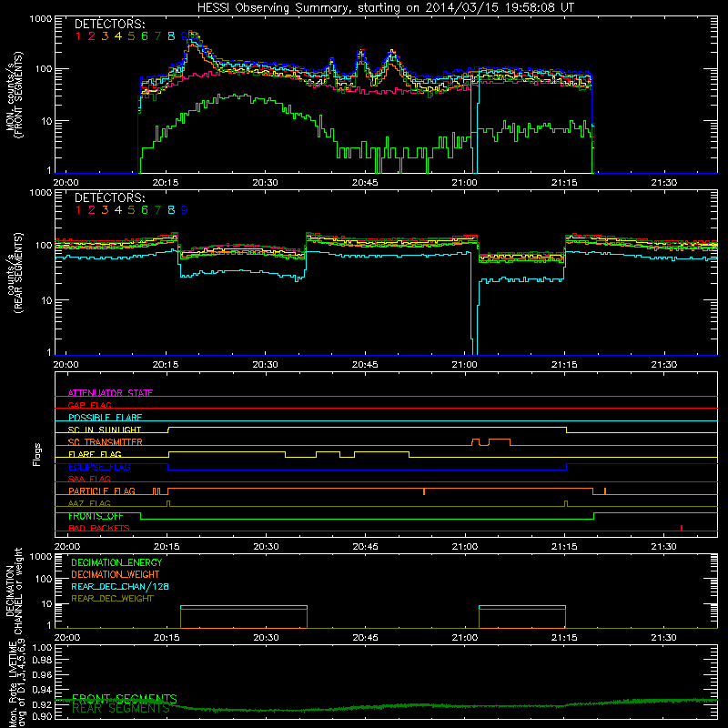Viewport: 728px width, 728px height.
Task: Click MON. counts/s FRONT SEGMENTS axis label
Action: [x=15, y=96]
